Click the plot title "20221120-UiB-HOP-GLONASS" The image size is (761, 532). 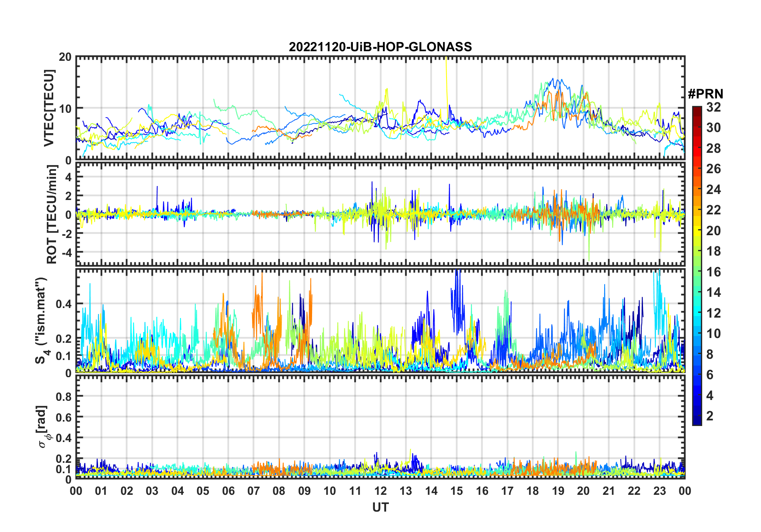pyautogui.click(x=380, y=47)
